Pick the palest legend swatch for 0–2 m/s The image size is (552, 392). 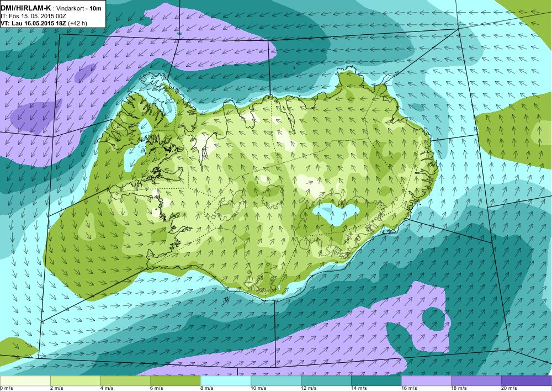[x=25, y=381]
